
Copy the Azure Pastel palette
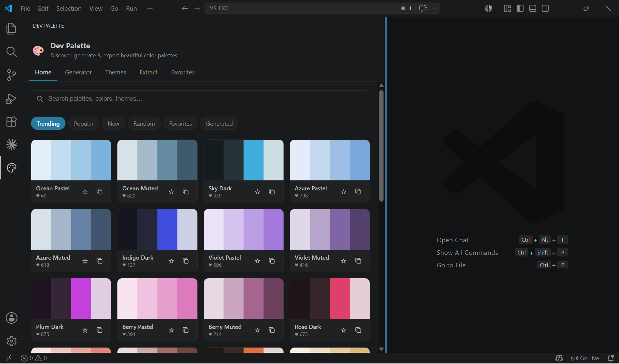point(358,192)
